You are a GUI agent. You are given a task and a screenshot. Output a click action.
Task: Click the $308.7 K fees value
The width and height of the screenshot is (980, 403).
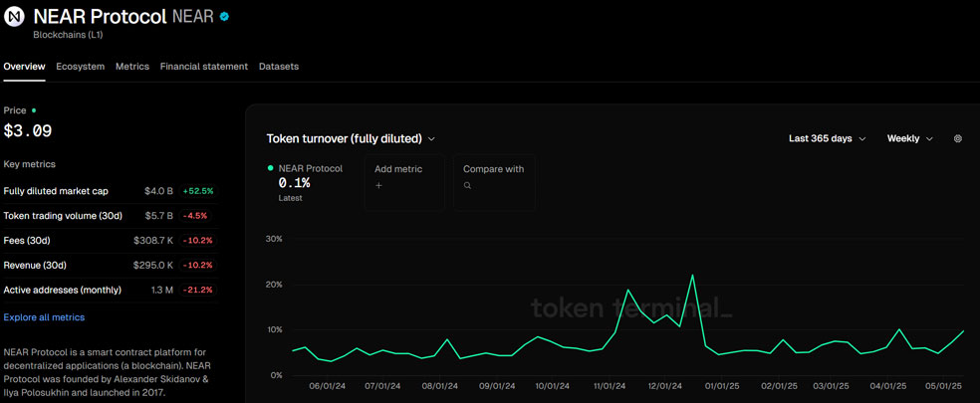click(x=153, y=241)
